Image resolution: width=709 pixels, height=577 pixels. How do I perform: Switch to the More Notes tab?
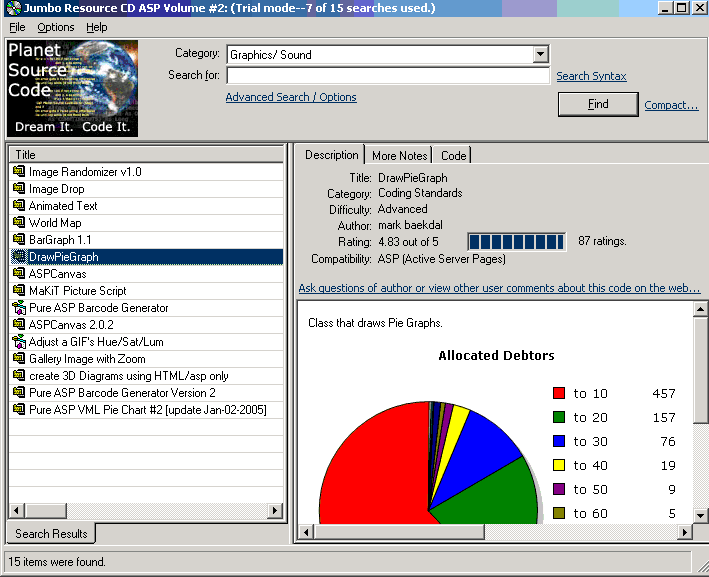click(399, 156)
